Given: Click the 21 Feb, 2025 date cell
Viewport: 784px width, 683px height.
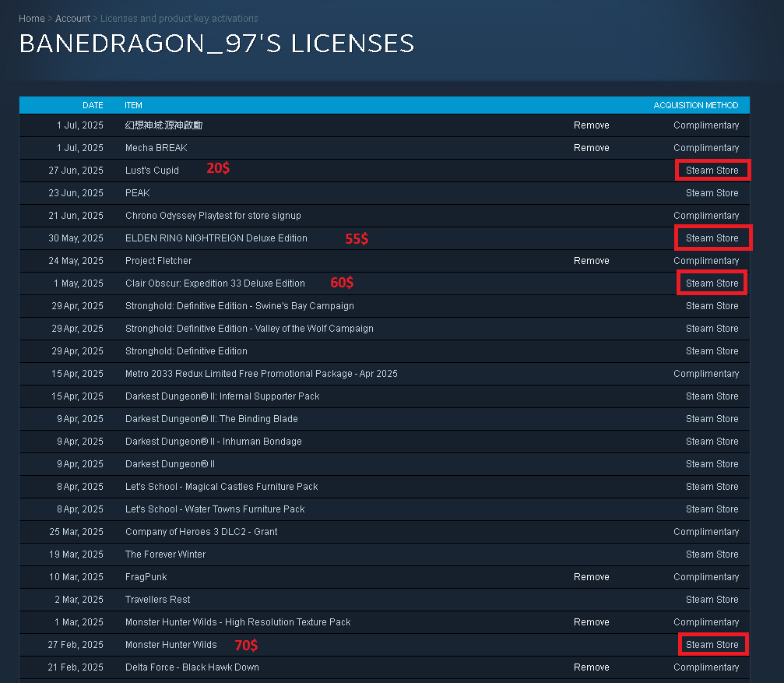Looking at the screenshot, I should (x=76, y=667).
